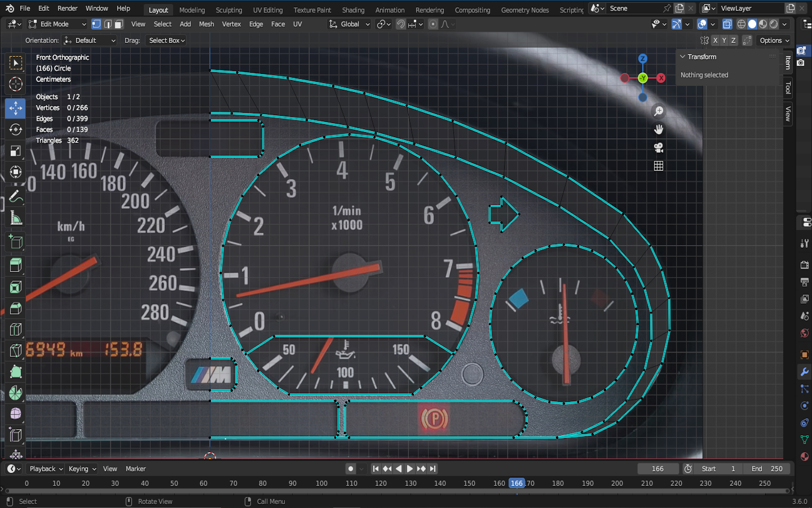Screen dimensions: 812x508
Task: Jump to the timeline end frame
Action: (x=433, y=468)
